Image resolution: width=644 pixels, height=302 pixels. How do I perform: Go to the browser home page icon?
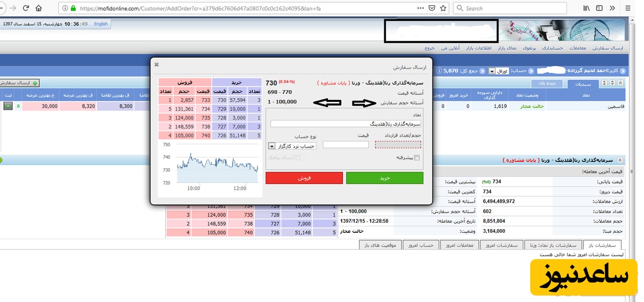[39, 9]
